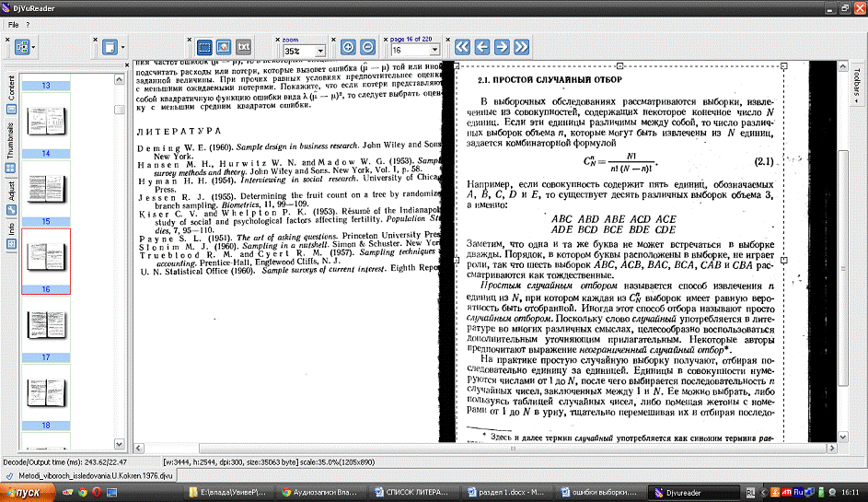Open the ? help menu

[x=28, y=23]
